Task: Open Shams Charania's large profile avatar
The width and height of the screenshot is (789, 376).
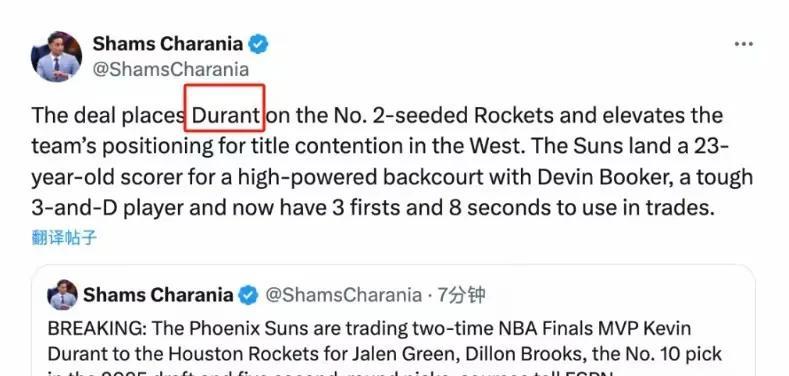Action: pyautogui.click(x=56, y=56)
